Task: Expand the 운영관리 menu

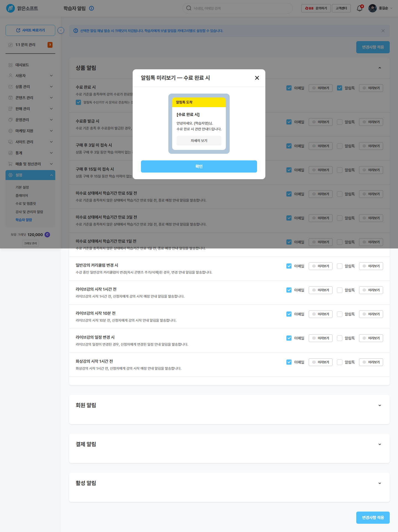Action: pyautogui.click(x=30, y=120)
